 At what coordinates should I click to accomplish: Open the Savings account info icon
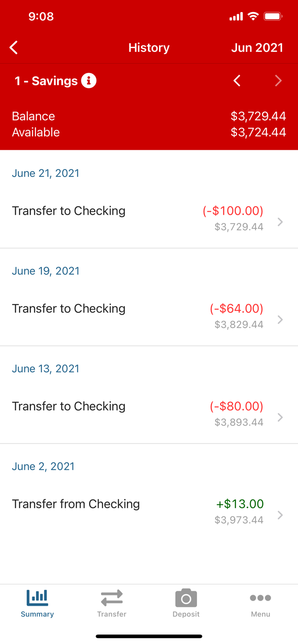tap(89, 81)
